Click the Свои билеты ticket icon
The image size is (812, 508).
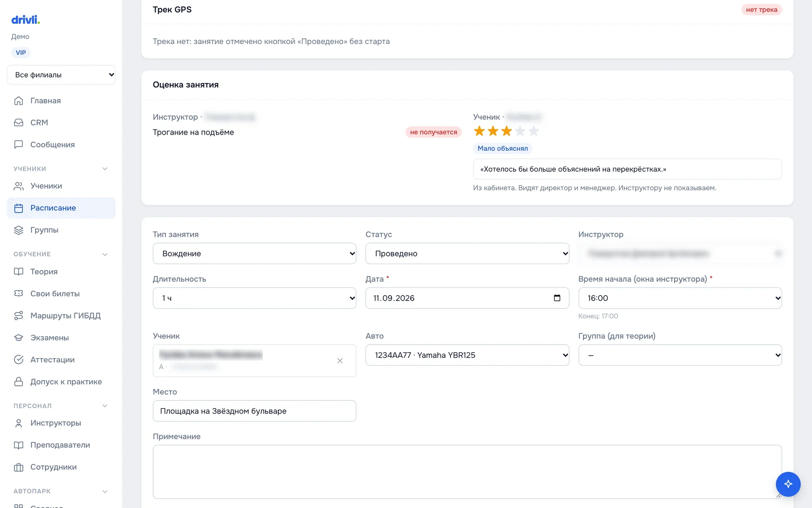click(x=19, y=294)
